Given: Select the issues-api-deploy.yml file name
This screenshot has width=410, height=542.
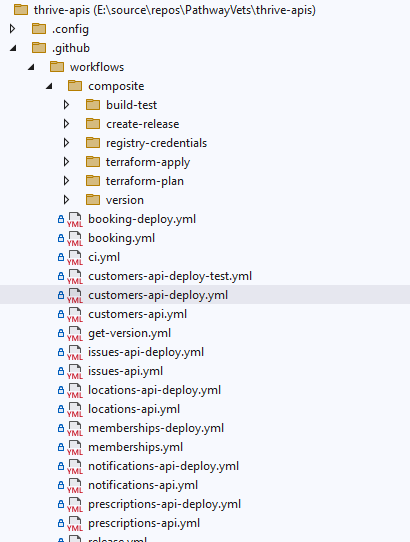Looking at the screenshot, I should tap(146, 352).
